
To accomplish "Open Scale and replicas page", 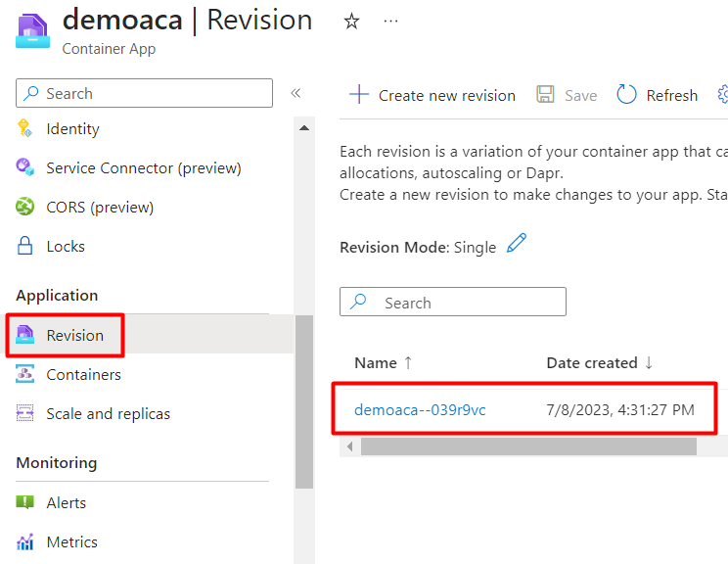I will [109, 413].
